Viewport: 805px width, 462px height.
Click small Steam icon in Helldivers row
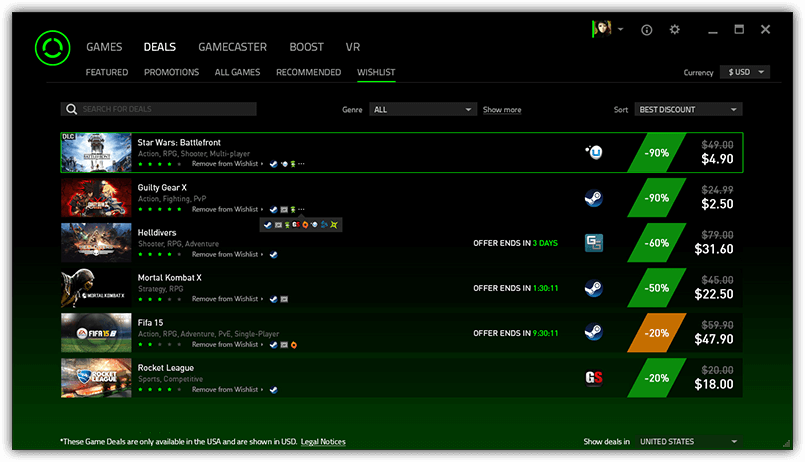click(274, 254)
